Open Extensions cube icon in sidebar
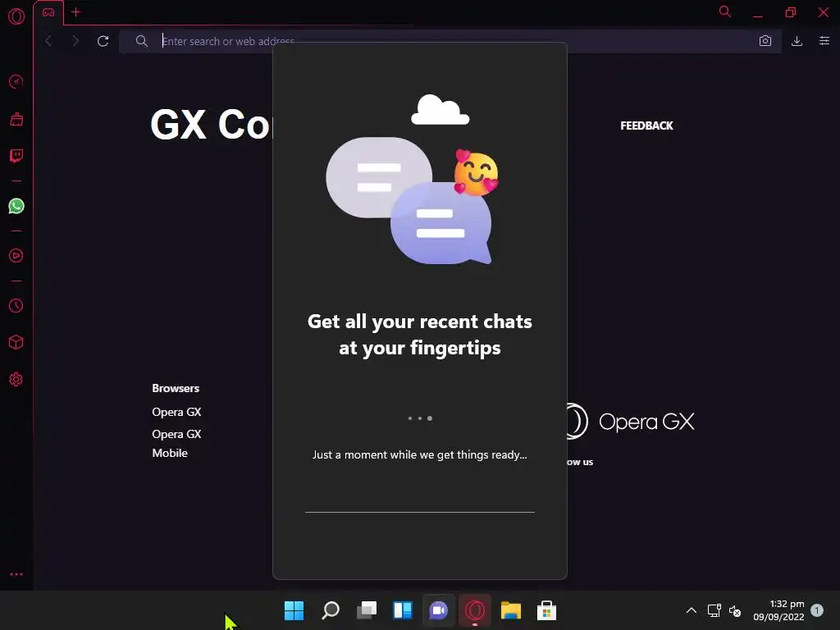The width and height of the screenshot is (840, 630). tap(16, 342)
